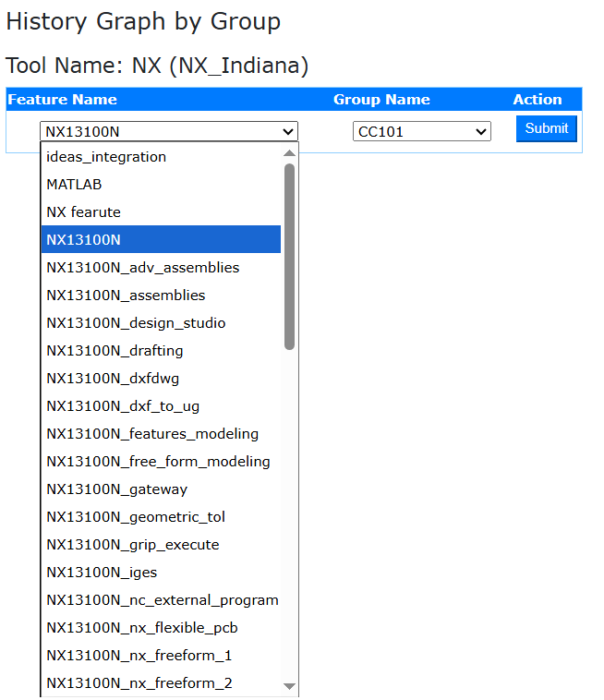Click the dropdown list scroll-down arrow
The width and height of the screenshot is (604, 700).
(x=289, y=686)
